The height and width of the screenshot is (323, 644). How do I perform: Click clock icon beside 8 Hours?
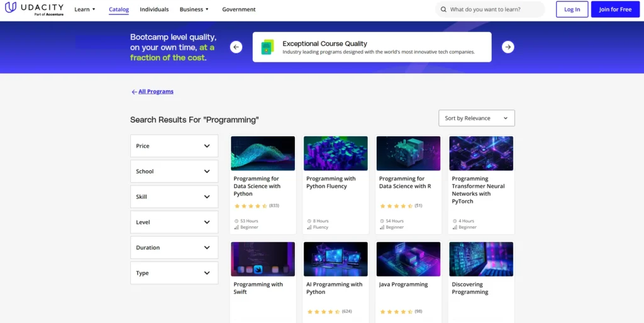click(x=309, y=221)
